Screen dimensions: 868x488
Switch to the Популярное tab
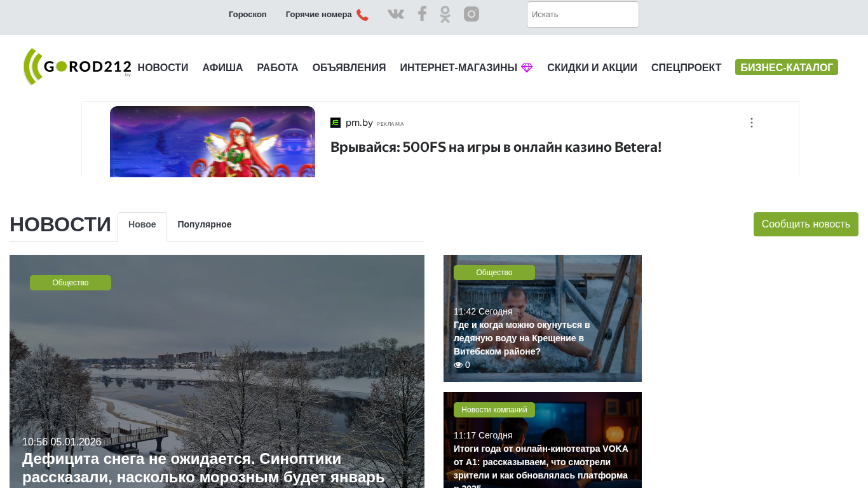205,225
